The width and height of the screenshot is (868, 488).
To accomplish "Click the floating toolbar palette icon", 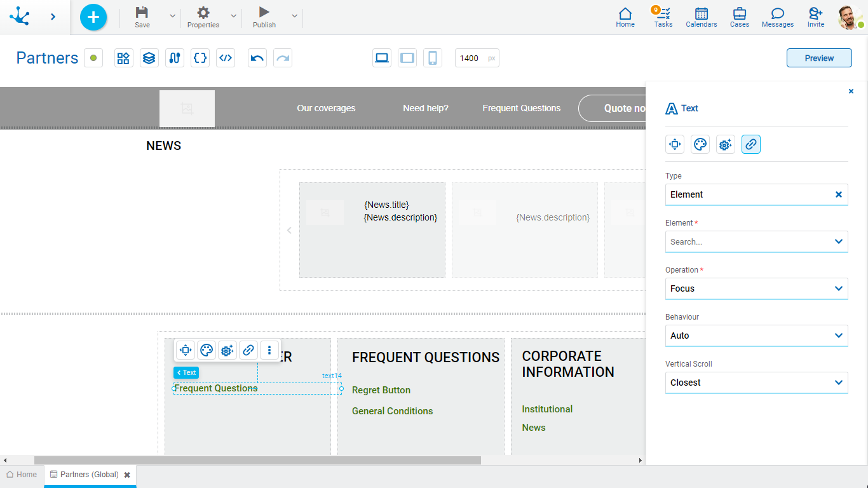I will [x=207, y=349].
